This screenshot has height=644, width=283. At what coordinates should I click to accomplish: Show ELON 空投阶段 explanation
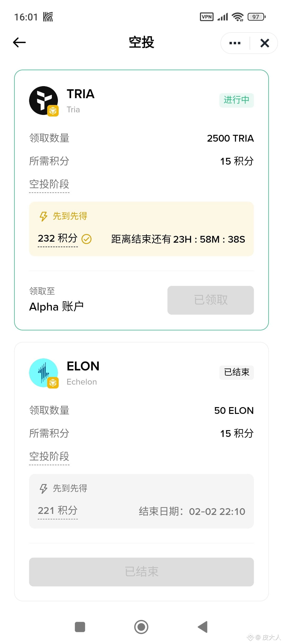click(x=49, y=457)
